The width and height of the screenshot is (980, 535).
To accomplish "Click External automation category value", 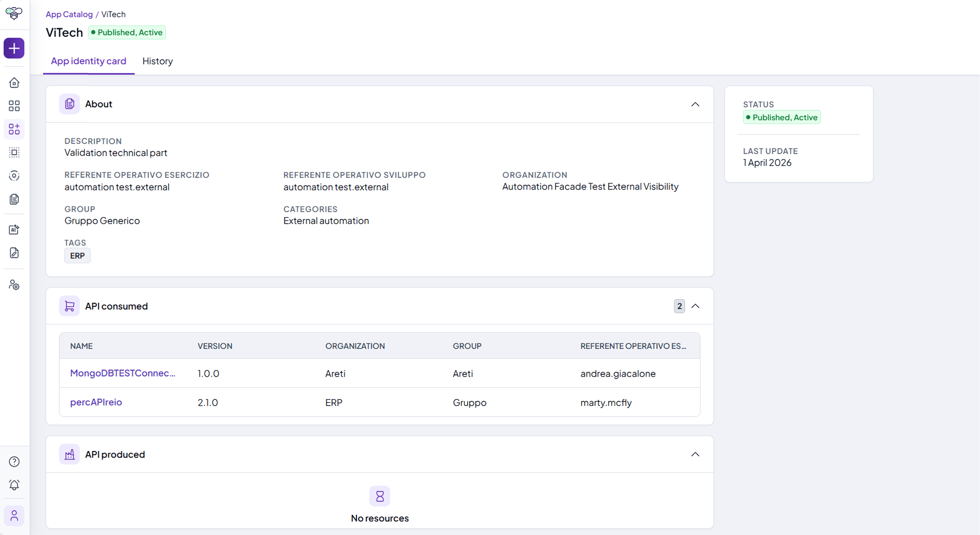I will (x=326, y=221).
